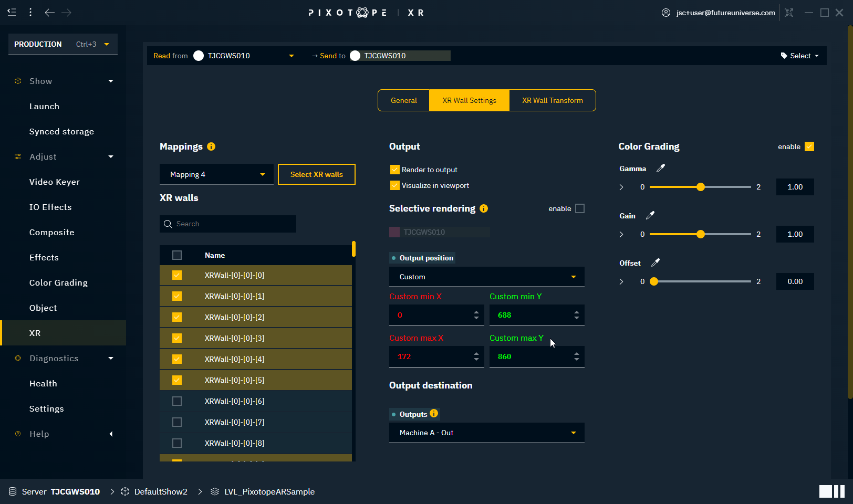Click the Select XR walls button
Image resolution: width=853 pixels, height=504 pixels.
[316, 174]
